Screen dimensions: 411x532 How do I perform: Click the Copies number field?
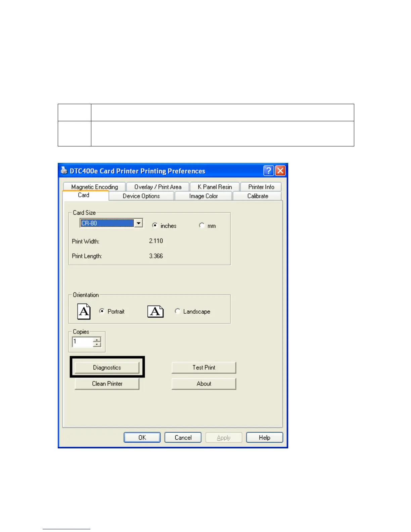click(83, 342)
